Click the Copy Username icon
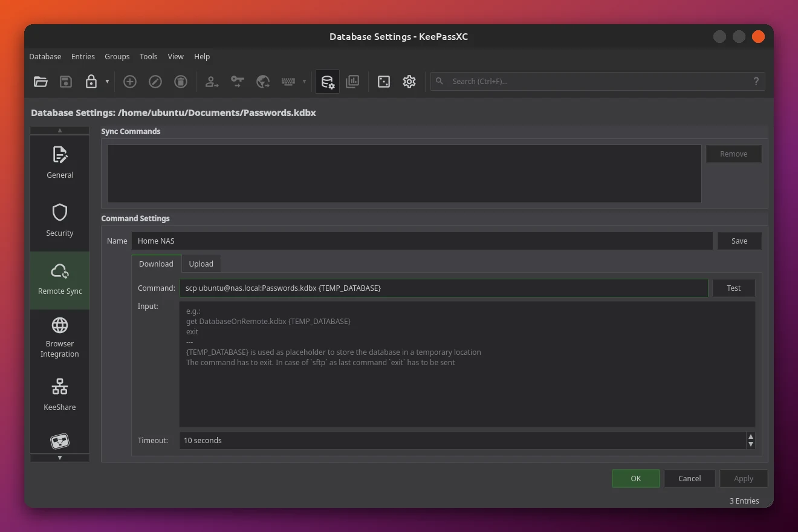Screen dimensions: 798x532 pyautogui.click(x=212, y=82)
